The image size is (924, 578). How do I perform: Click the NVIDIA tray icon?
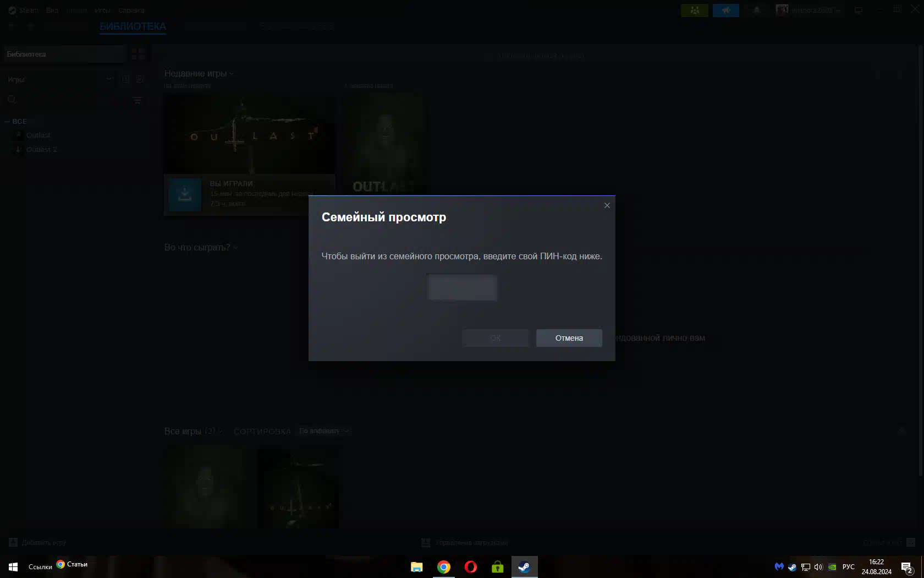(x=832, y=567)
